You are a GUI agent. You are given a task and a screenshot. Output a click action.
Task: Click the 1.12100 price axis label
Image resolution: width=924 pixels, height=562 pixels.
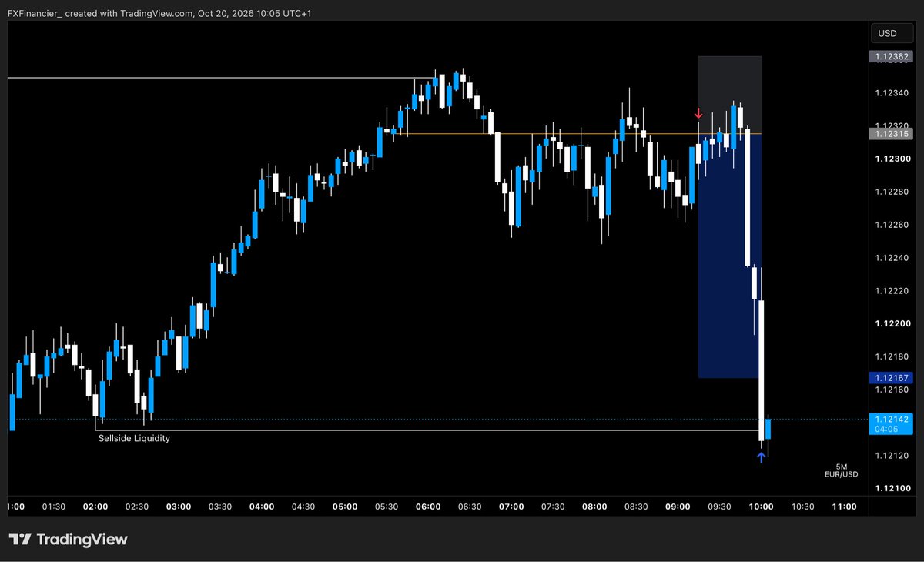click(x=892, y=489)
